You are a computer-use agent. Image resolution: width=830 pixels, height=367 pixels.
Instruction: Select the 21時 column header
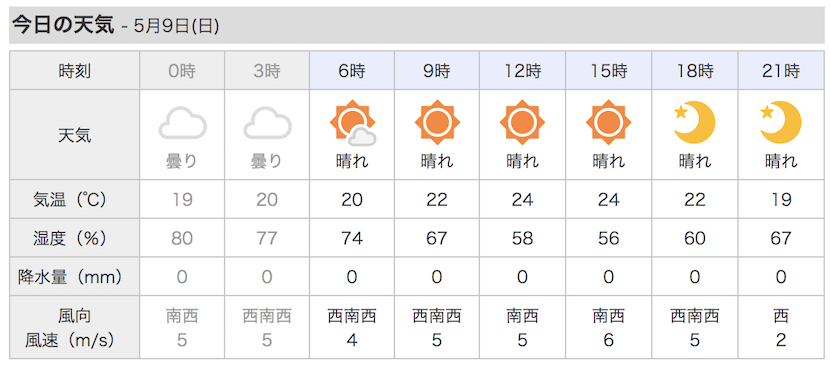pos(780,70)
